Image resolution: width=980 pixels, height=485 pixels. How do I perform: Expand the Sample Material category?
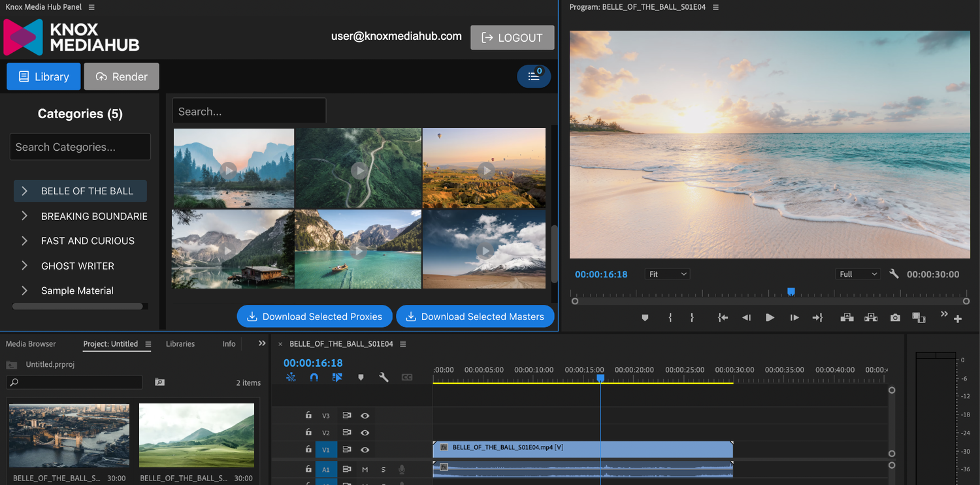tap(24, 290)
